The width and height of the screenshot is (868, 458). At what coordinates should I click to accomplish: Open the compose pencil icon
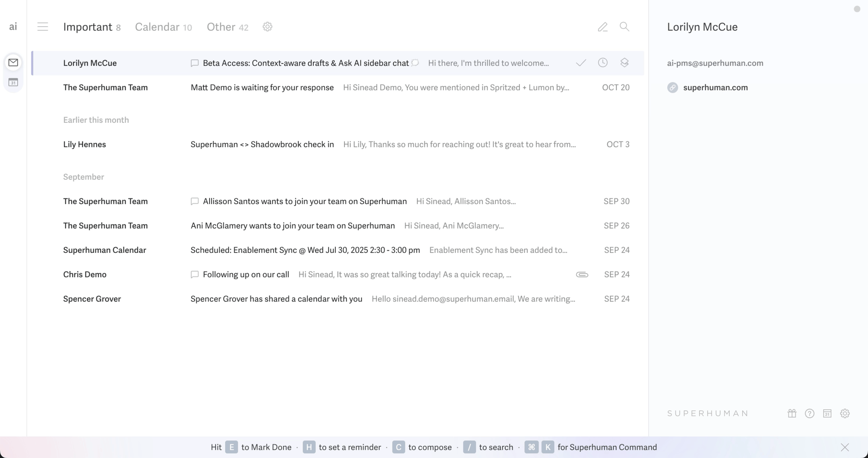pyautogui.click(x=602, y=27)
